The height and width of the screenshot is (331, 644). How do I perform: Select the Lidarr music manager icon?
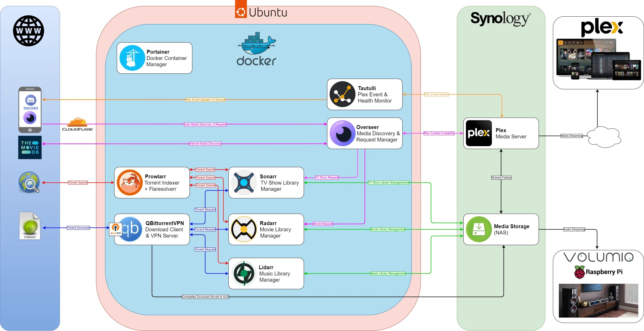(243, 273)
